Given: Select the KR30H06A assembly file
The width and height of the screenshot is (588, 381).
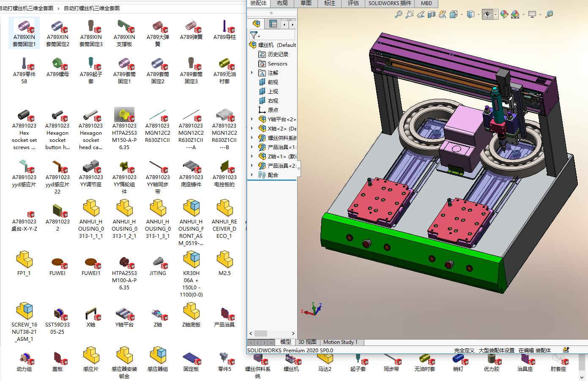Looking at the screenshot, I should coord(191,274).
